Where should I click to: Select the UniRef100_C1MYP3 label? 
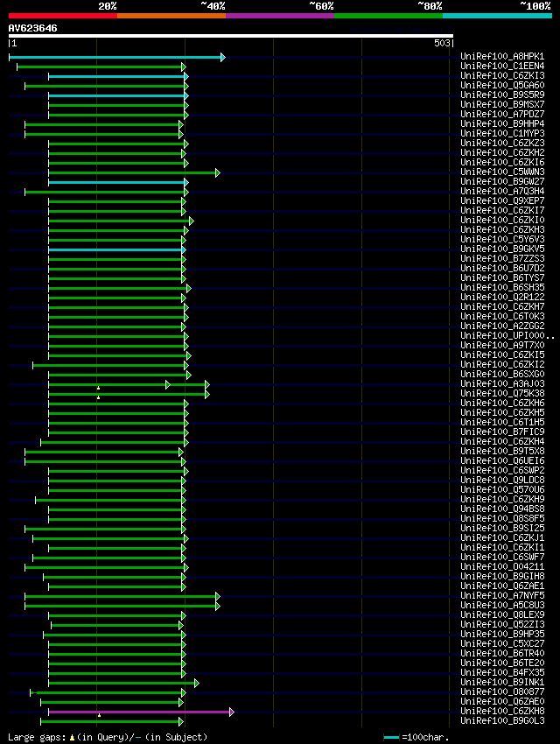tap(502, 133)
